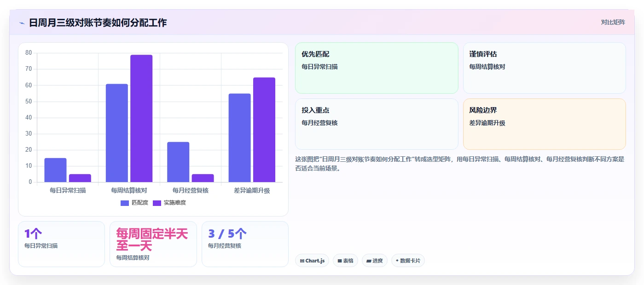Click the 每周结算核对 x-axis label
The height and width of the screenshot is (285, 644).
click(x=129, y=190)
